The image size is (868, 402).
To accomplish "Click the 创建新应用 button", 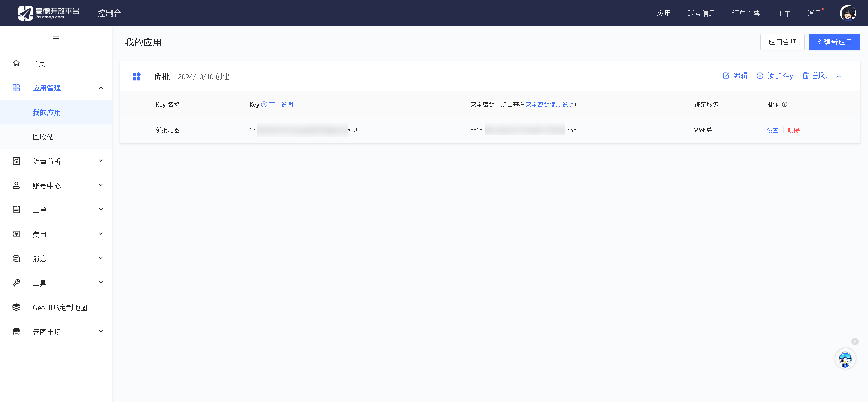I will [834, 42].
